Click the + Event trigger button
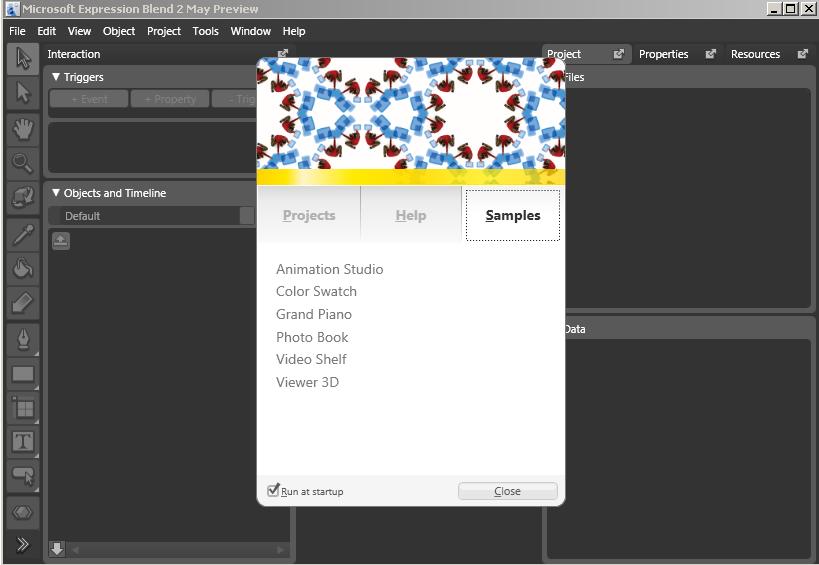The width and height of the screenshot is (819, 565). [x=89, y=99]
